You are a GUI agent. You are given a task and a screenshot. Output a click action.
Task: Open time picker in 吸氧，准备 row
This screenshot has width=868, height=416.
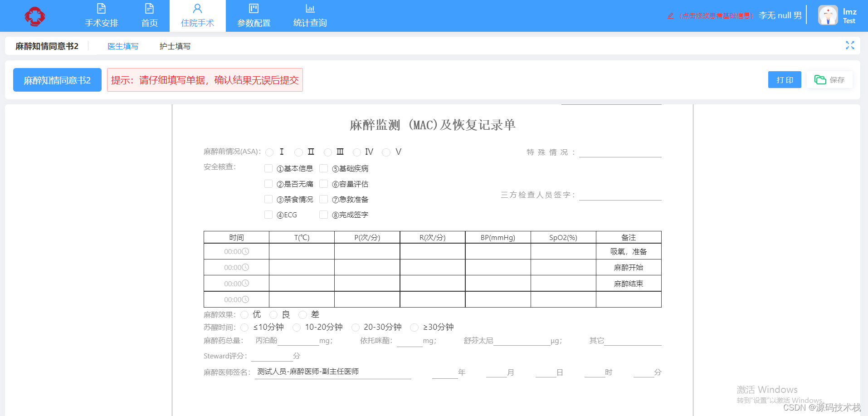pos(236,251)
